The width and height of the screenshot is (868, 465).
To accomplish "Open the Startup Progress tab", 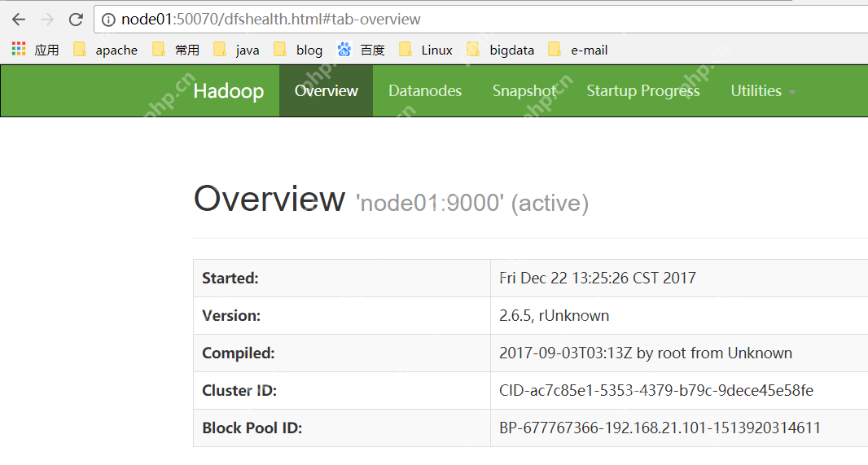I will pos(643,90).
